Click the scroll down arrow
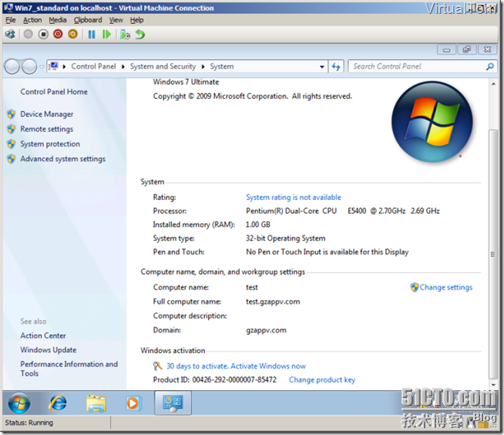The image size is (504, 435). click(x=493, y=385)
